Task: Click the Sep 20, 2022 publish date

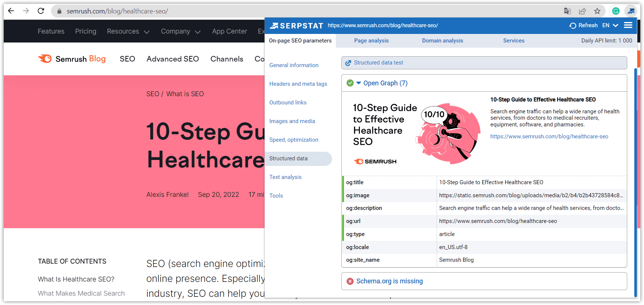Action: point(219,195)
